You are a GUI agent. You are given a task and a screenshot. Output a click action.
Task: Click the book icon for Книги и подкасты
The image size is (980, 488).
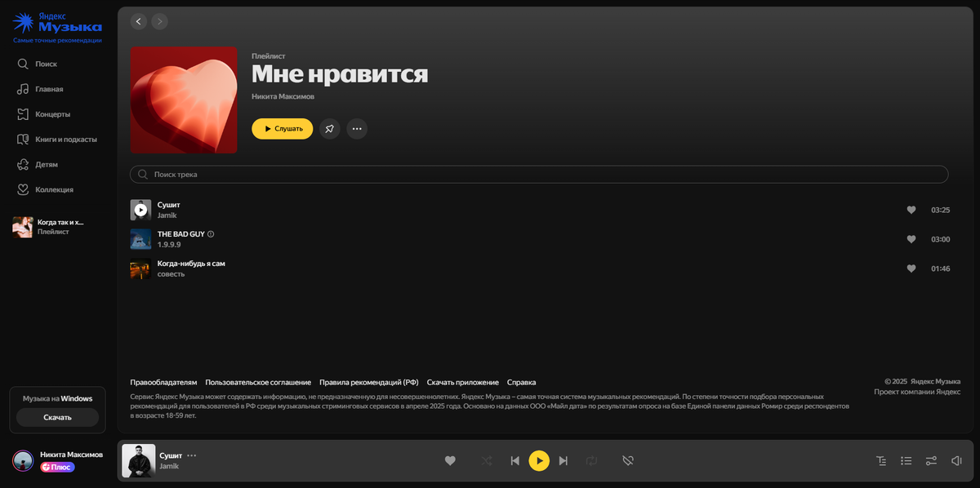pyautogui.click(x=23, y=140)
